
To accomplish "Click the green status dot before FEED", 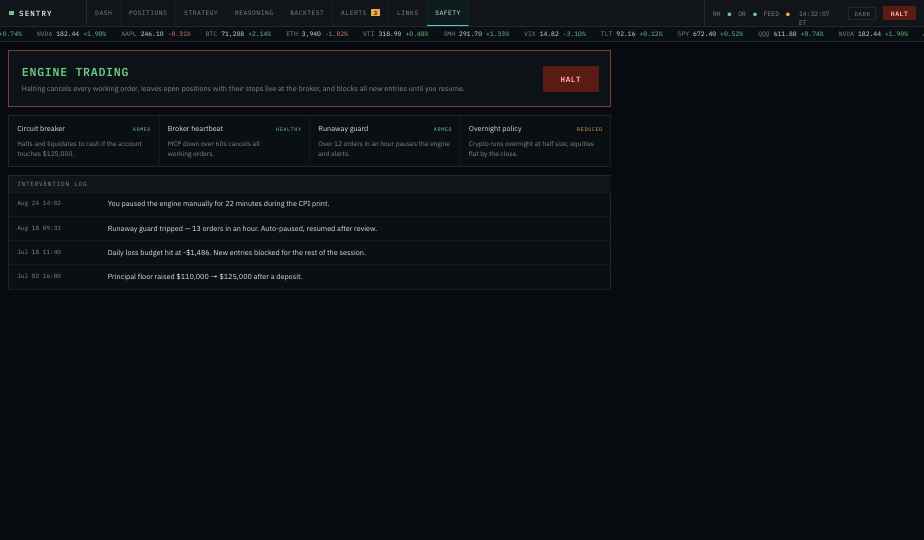I will (x=755, y=14).
